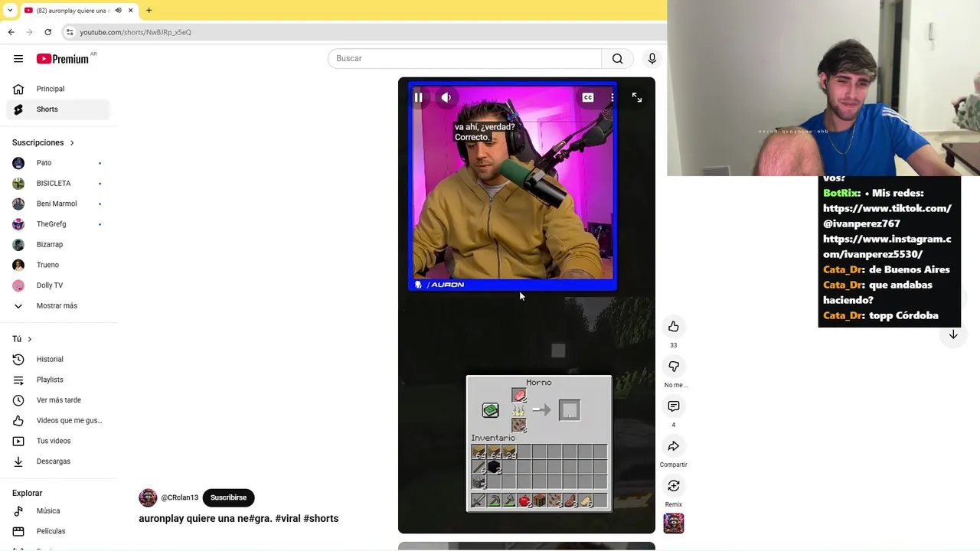Viewport: 980px width, 551px height.
Task: Open Películas under Explorar
Action: pos(58,531)
